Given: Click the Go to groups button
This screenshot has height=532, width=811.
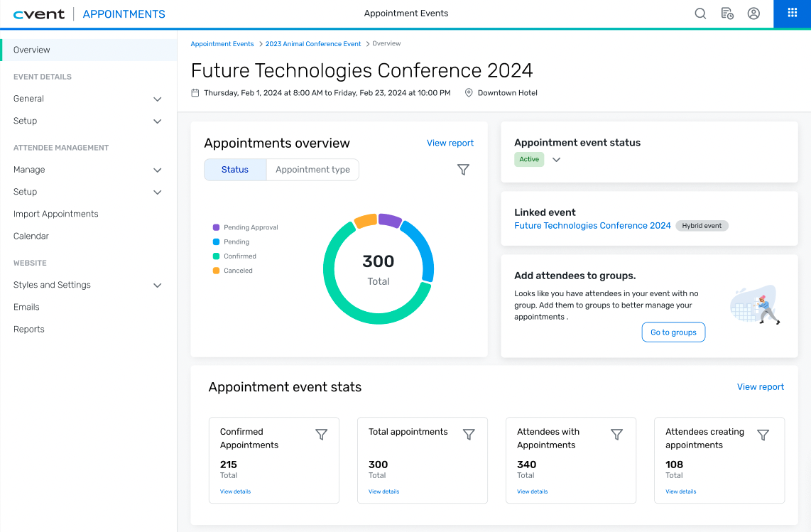Looking at the screenshot, I should [x=673, y=332].
